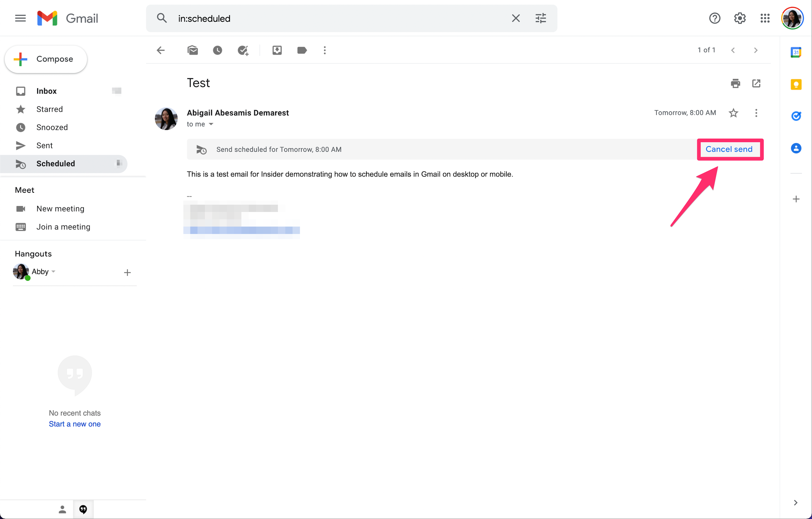Click the print email icon
Screen dimensions: 812x519
coord(735,83)
